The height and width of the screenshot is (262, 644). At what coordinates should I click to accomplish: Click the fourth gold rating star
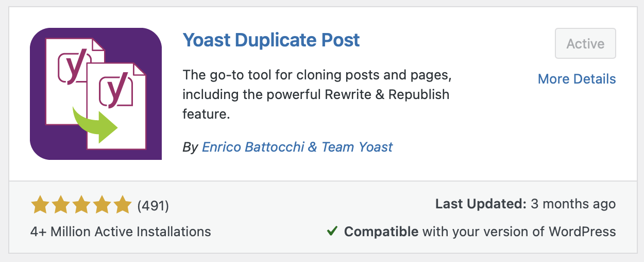coord(102,205)
